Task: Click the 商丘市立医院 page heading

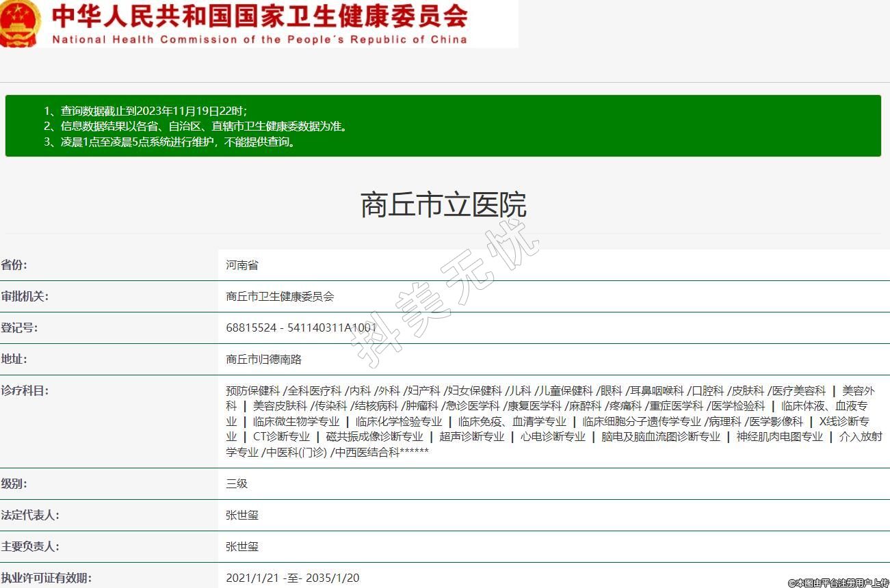Action: point(443,205)
